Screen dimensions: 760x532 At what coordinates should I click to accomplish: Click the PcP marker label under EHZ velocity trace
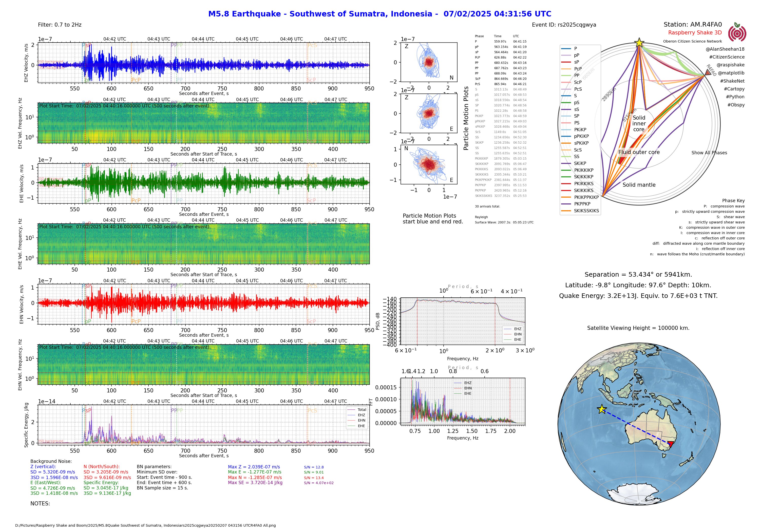pos(136,80)
